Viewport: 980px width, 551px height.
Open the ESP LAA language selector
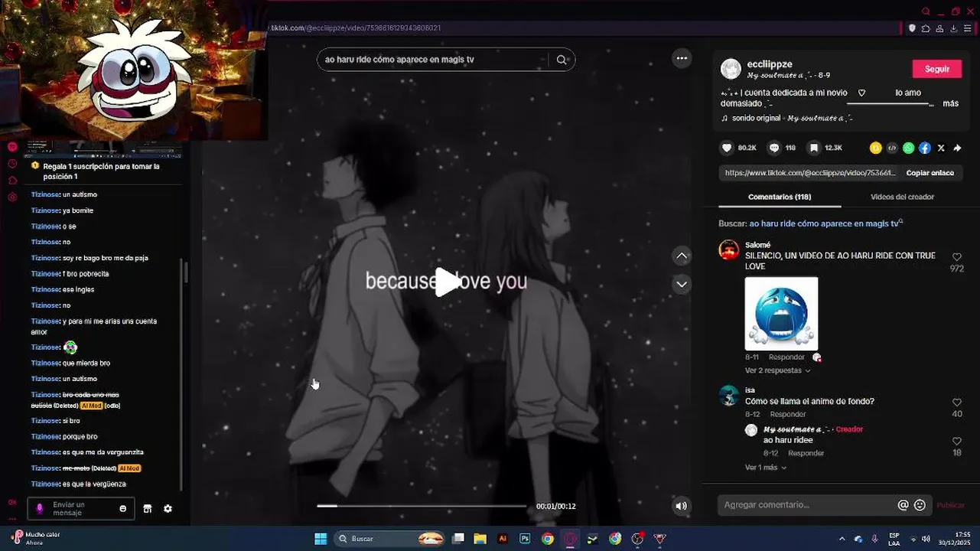(x=894, y=539)
